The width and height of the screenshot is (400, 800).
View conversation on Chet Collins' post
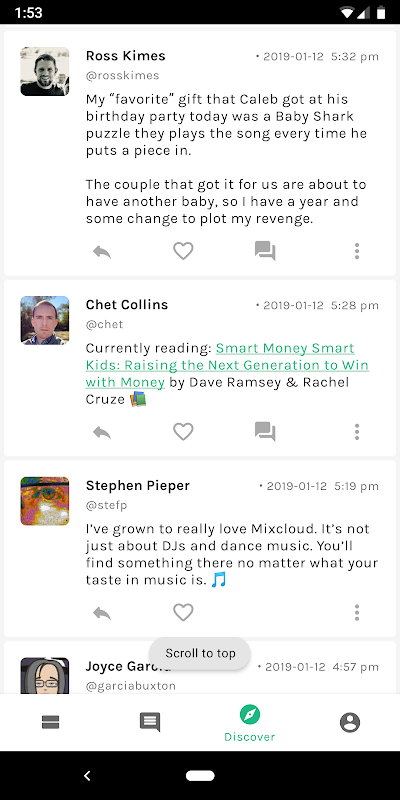265,432
